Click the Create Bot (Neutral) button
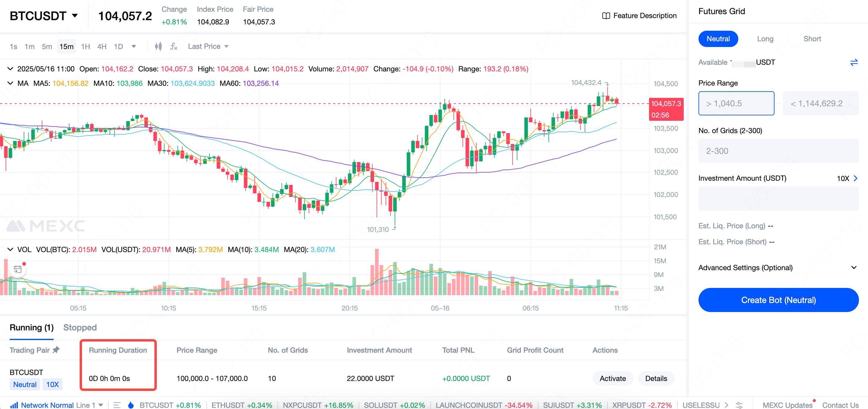This screenshot has height=409, width=868. point(778,300)
